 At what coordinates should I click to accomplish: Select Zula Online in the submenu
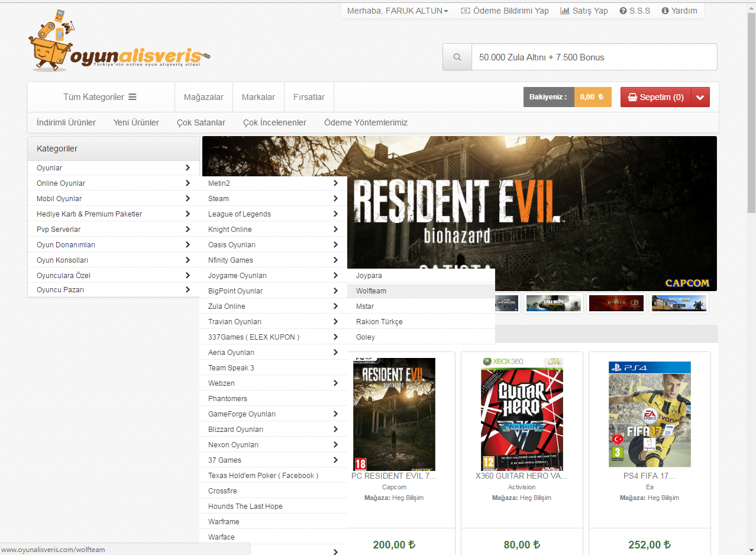[273, 306]
